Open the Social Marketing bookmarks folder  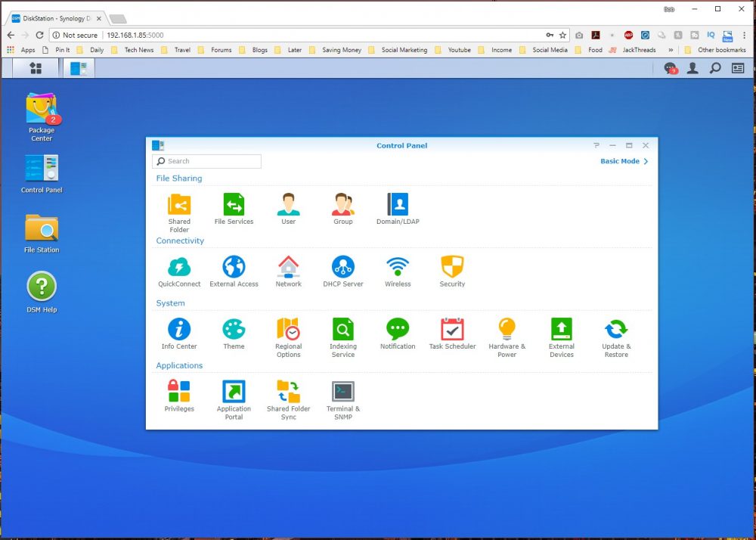(x=398, y=50)
